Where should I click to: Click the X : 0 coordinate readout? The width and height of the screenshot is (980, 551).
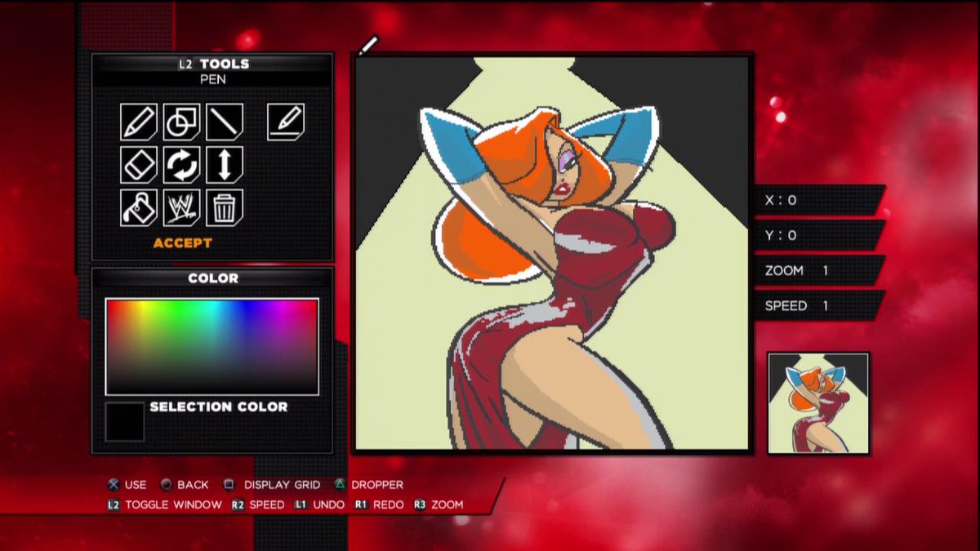pyautogui.click(x=819, y=200)
